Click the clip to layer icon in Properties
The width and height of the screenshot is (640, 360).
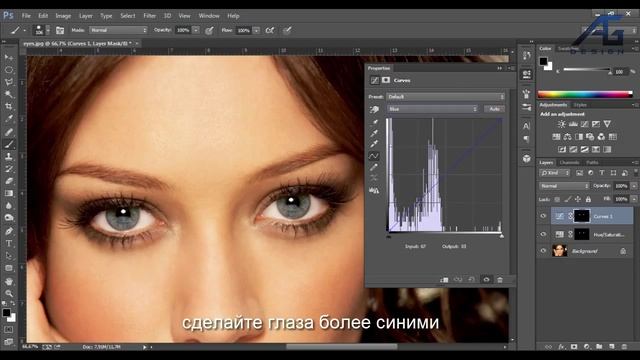pos(444,280)
